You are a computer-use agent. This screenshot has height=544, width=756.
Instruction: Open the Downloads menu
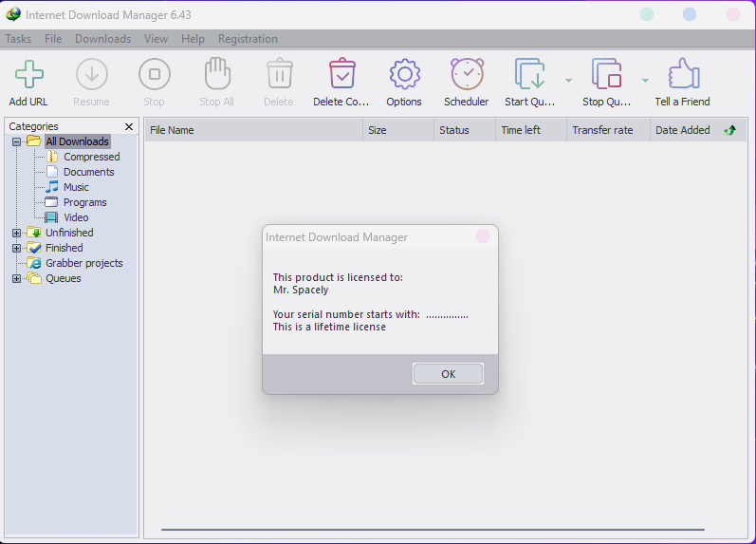coord(102,39)
